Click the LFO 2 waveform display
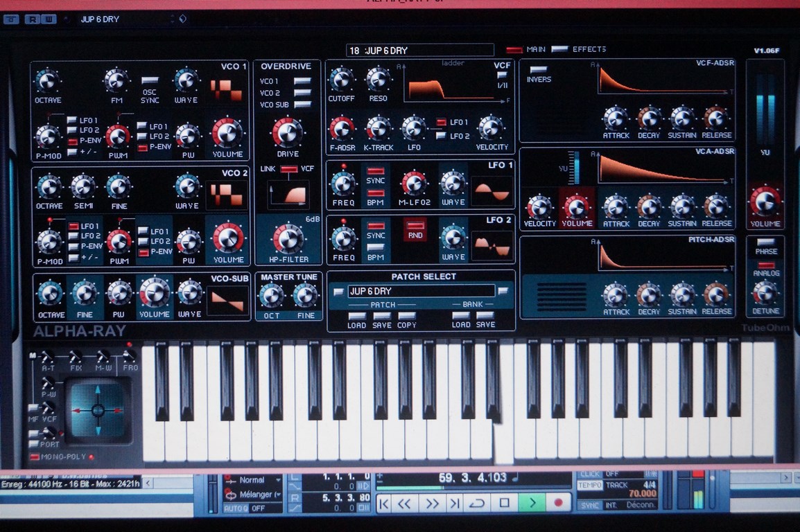 [492, 246]
